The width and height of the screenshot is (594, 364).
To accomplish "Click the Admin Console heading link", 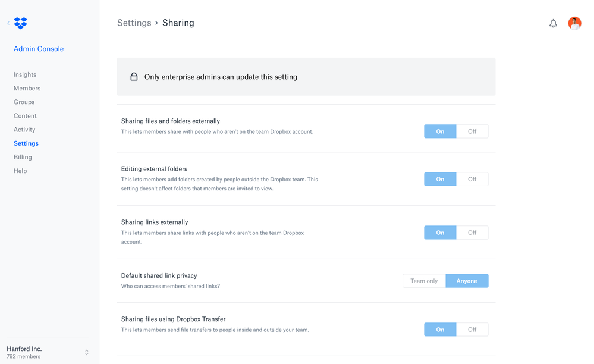I will [x=39, y=49].
